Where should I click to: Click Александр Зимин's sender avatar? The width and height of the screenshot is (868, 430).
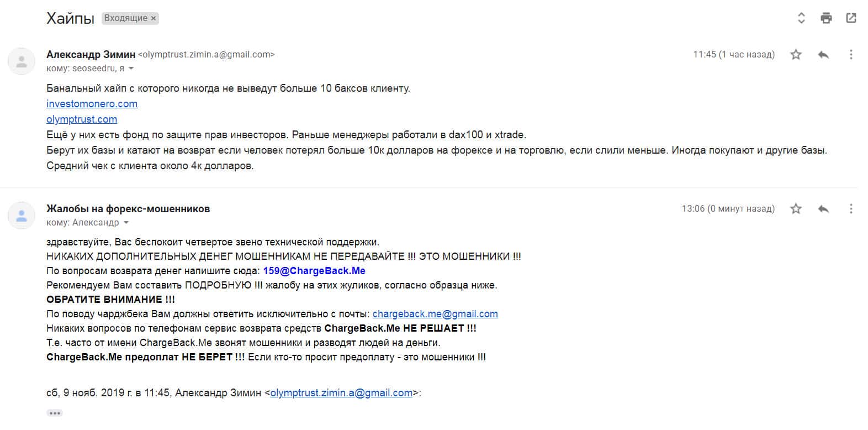coord(22,61)
